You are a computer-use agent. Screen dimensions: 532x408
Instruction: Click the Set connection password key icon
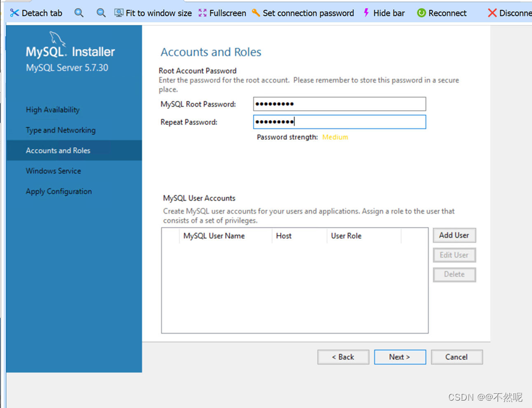pos(256,13)
